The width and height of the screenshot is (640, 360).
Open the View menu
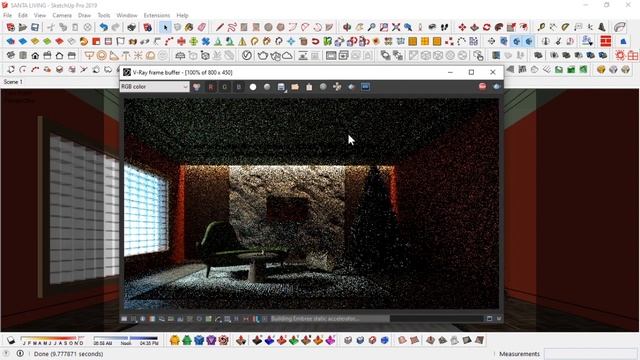40,16
